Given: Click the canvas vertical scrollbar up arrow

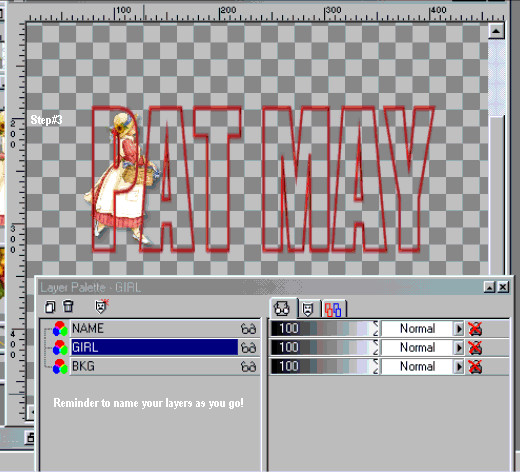Looking at the screenshot, I should 496,31.
